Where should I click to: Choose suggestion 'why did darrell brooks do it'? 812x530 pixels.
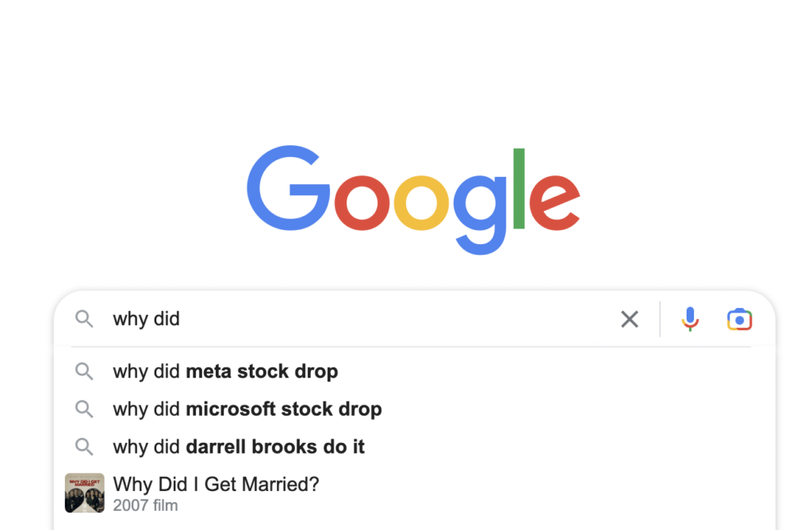tap(414, 447)
